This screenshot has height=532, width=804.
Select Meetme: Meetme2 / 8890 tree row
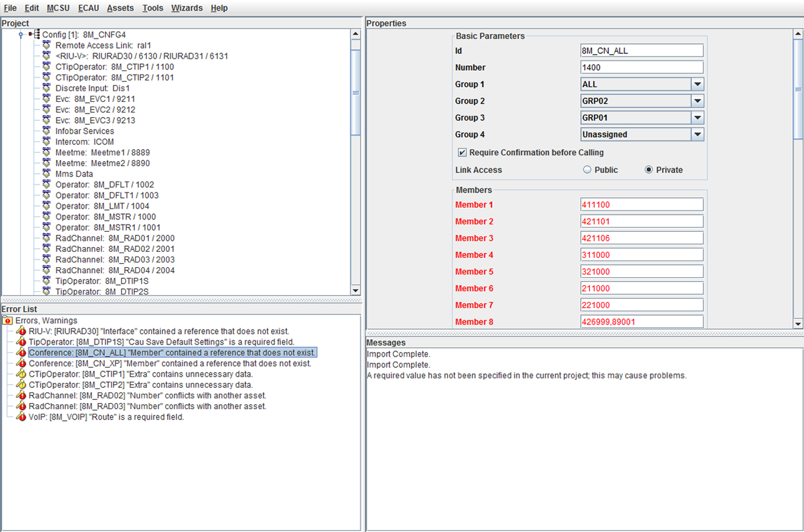[102, 163]
